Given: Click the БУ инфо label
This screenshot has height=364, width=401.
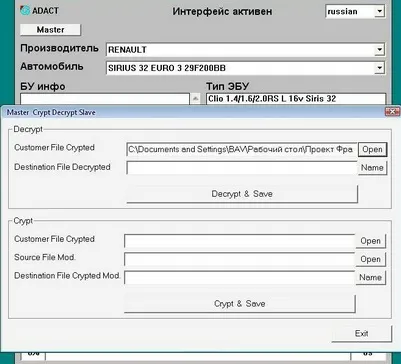Looking at the screenshot, I should (x=43, y=86).
